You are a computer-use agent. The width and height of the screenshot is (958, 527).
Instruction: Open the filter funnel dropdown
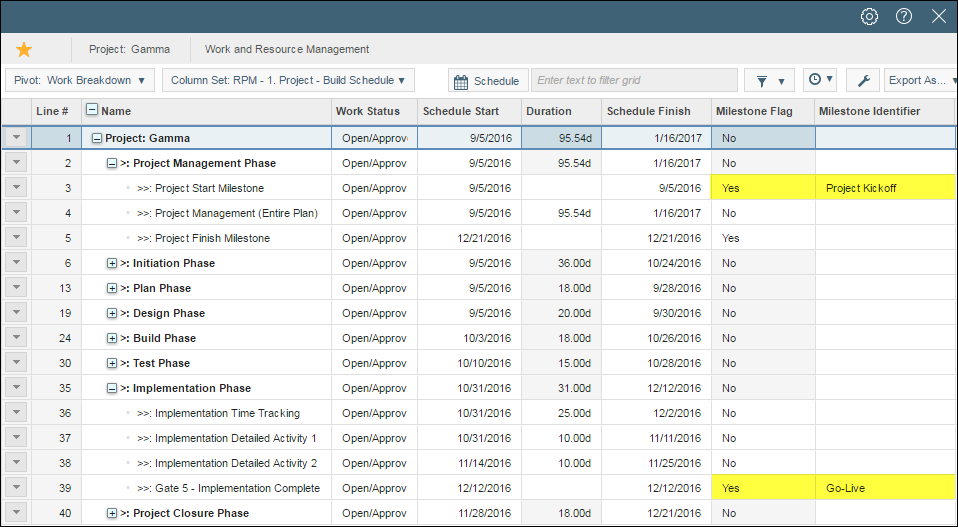(769, 80)
